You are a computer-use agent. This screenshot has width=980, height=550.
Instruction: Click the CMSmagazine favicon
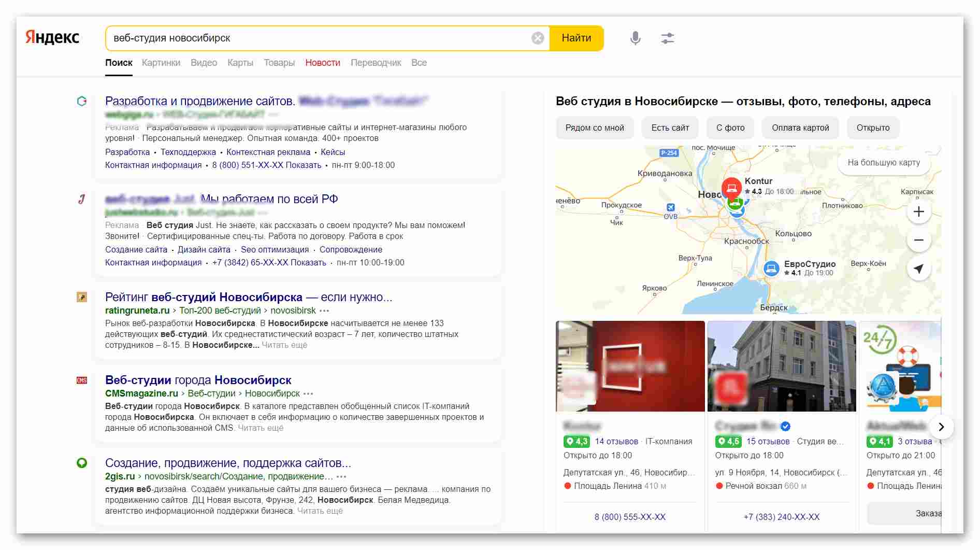click(x=82, y=380)
